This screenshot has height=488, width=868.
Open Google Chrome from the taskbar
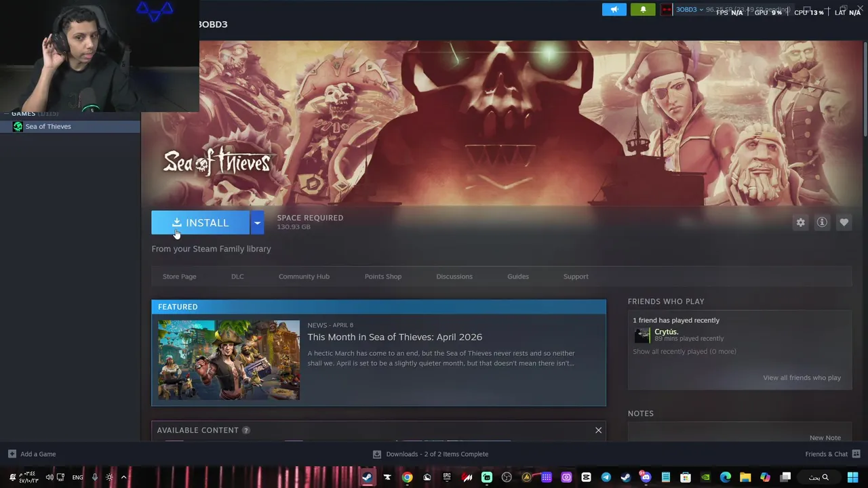[407, 478]
